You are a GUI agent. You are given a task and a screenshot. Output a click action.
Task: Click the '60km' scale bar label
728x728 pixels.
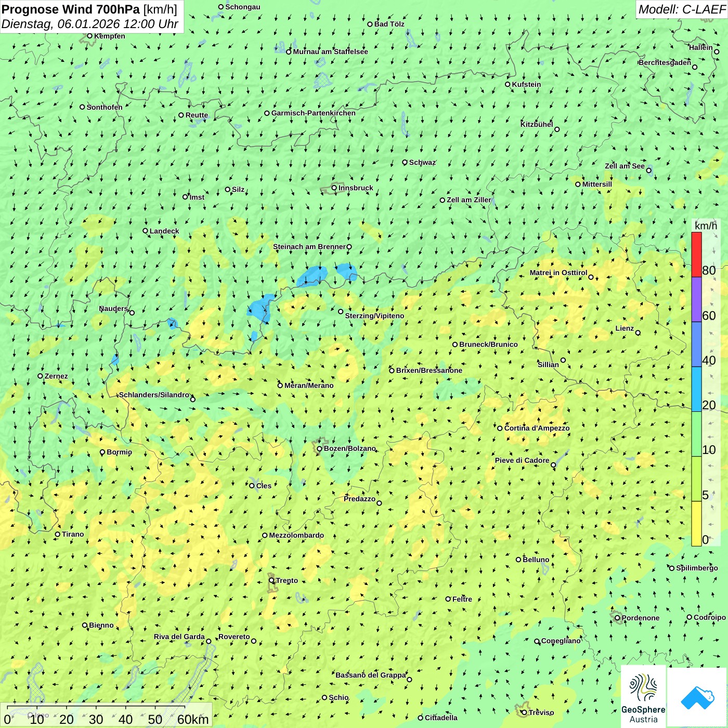click(x=193, y=719)
